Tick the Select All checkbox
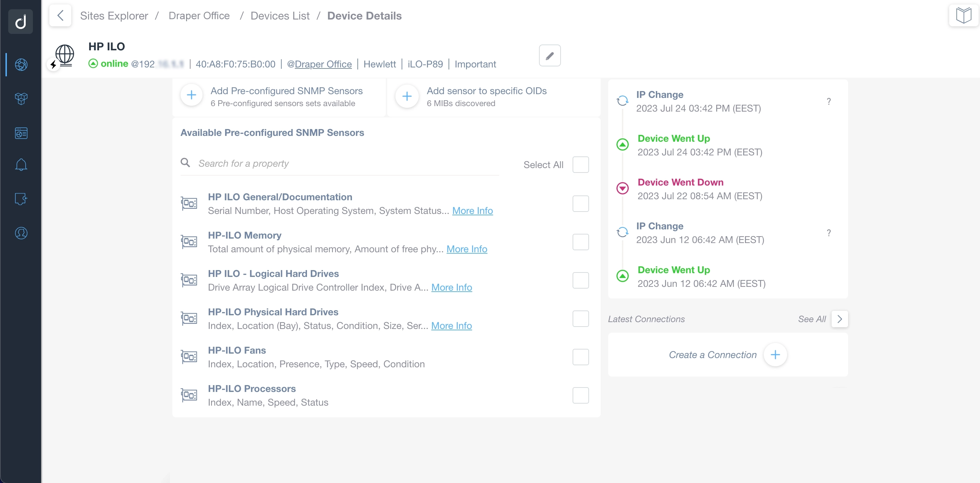The height and width of the screenshot is (483, 980). point(580,165)
